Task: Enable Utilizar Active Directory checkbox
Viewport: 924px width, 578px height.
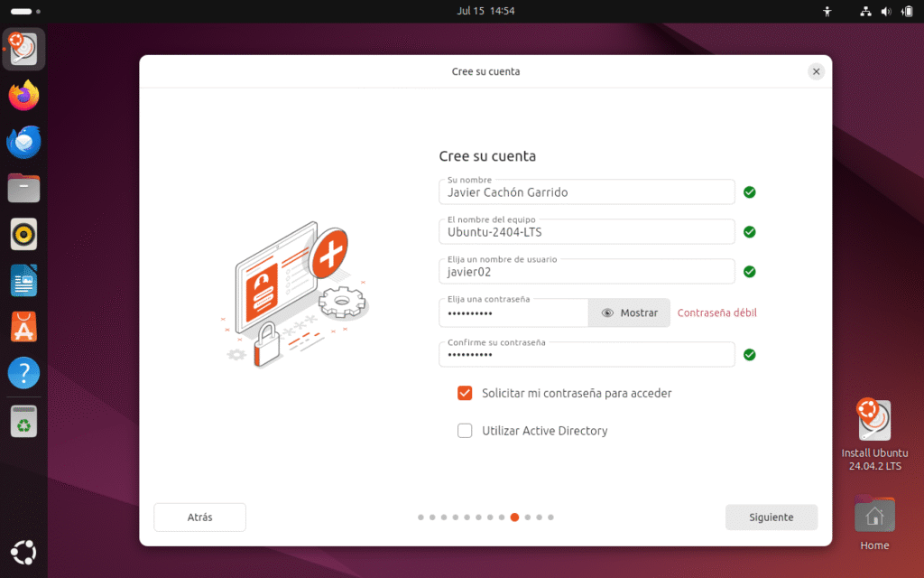Action: 465,431
